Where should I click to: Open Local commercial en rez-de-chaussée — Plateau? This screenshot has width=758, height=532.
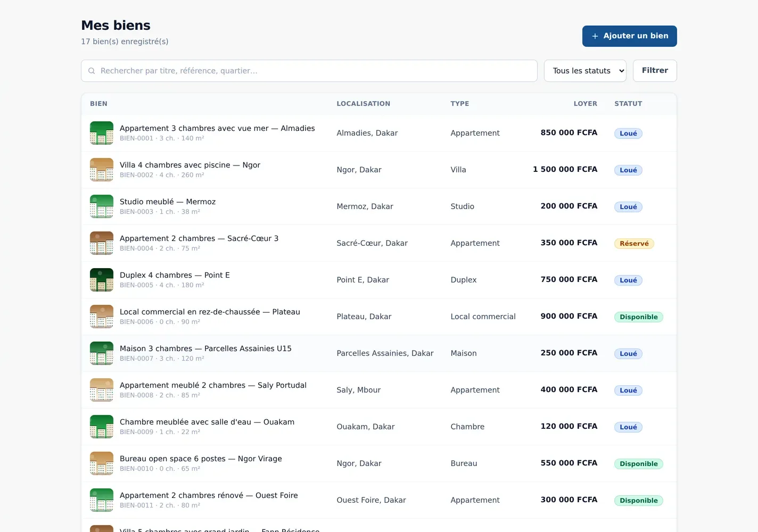tap(210, 312)
